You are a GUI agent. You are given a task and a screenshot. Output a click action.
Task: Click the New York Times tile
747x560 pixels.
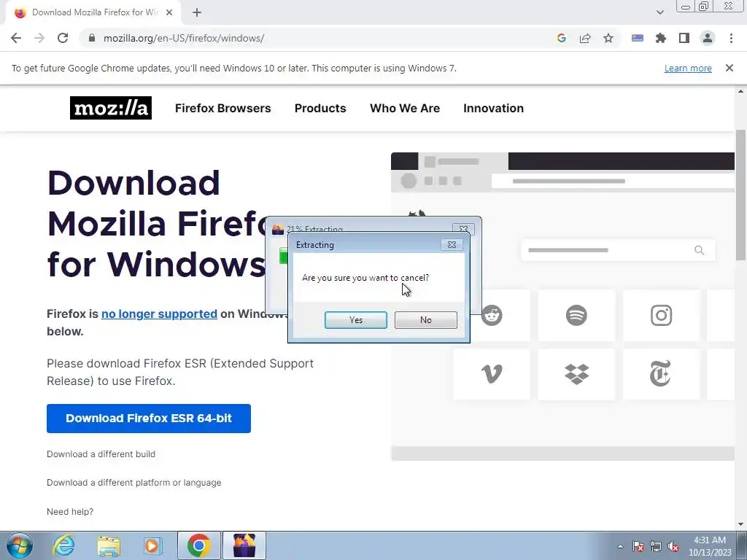pyautogui.click(x=661, y=374)
